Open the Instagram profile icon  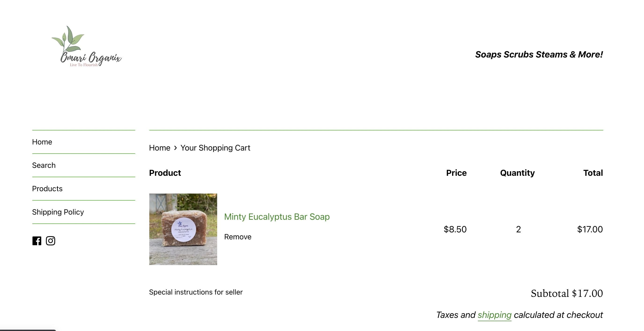point(51,241)
